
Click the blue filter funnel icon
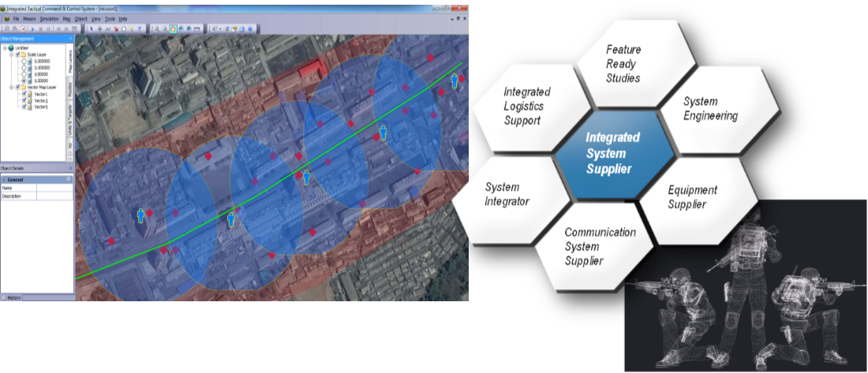[141, 28]
